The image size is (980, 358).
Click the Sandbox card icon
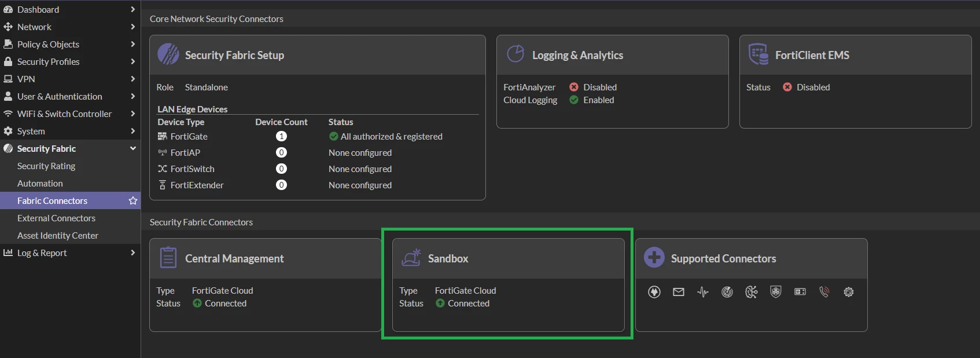pyautogui.click(x=411, y=258)
